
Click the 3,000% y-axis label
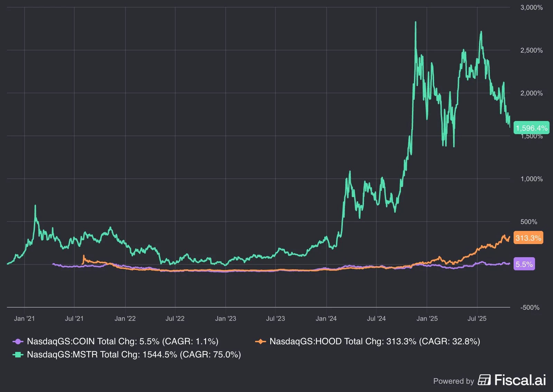532,7
